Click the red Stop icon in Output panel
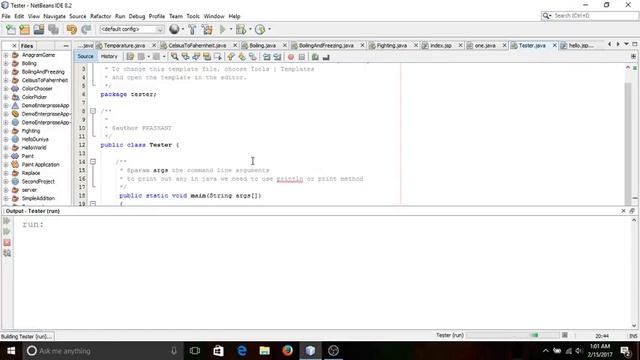 coord(7,242)
